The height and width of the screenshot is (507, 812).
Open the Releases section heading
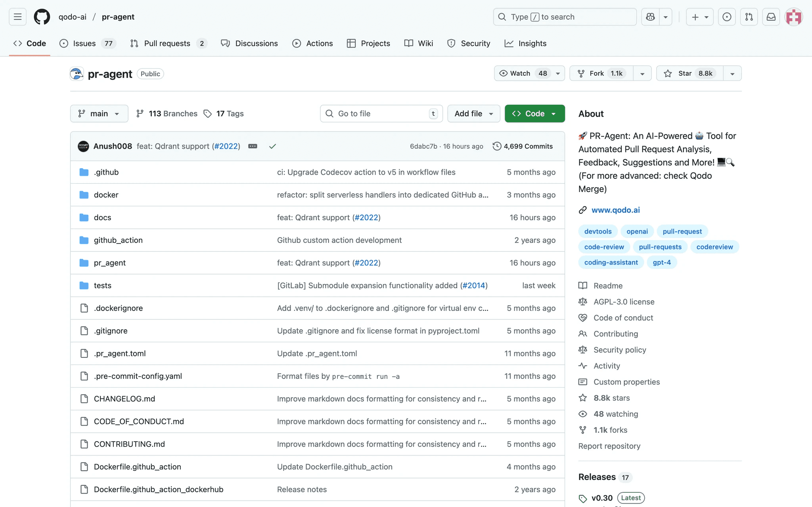pyautogui.click(x=597, y=477)
